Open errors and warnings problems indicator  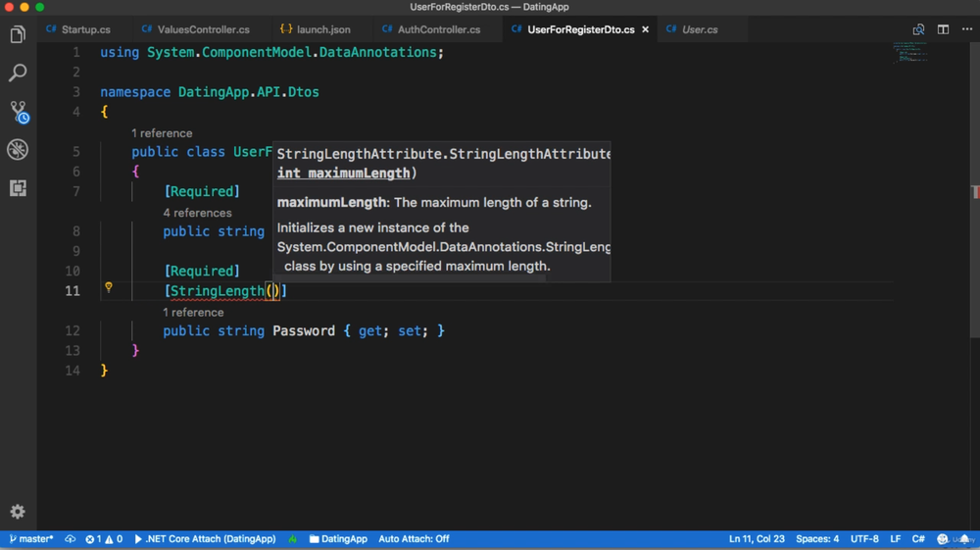[x=104, y=539]
